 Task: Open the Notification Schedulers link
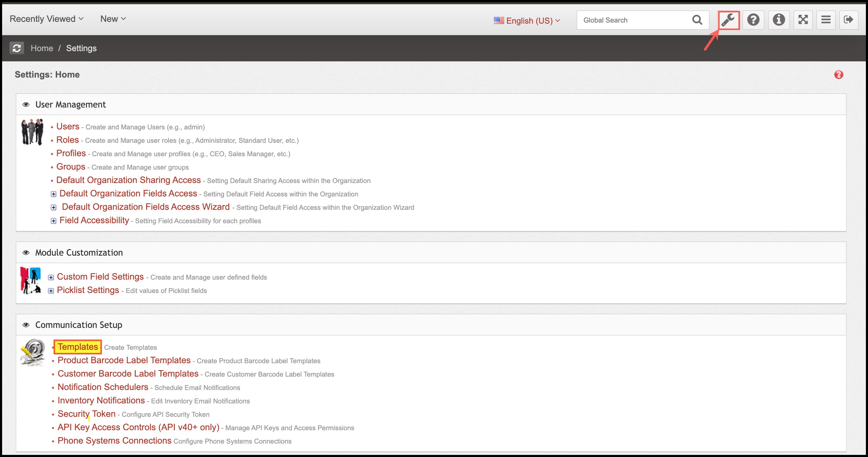(103, 387)
